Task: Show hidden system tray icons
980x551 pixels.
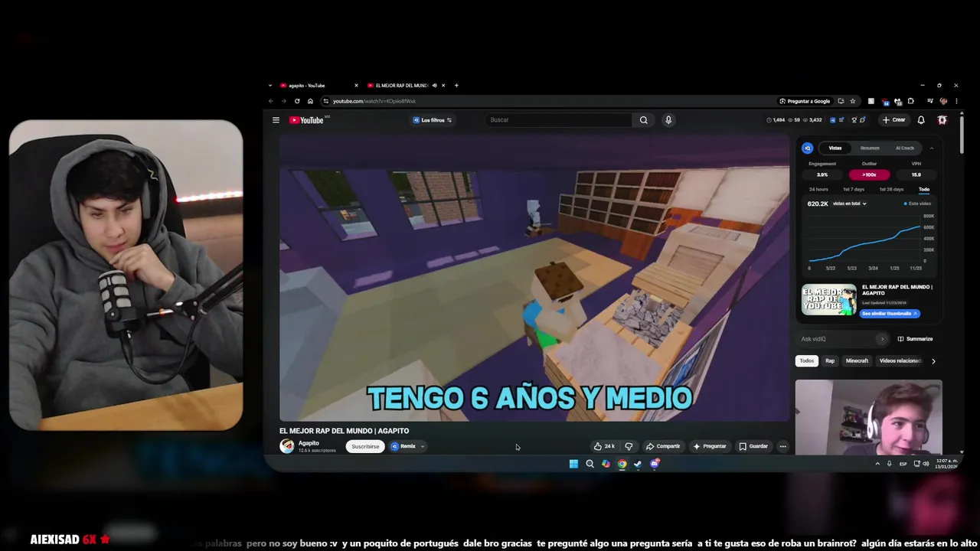Action: [877, 464]
